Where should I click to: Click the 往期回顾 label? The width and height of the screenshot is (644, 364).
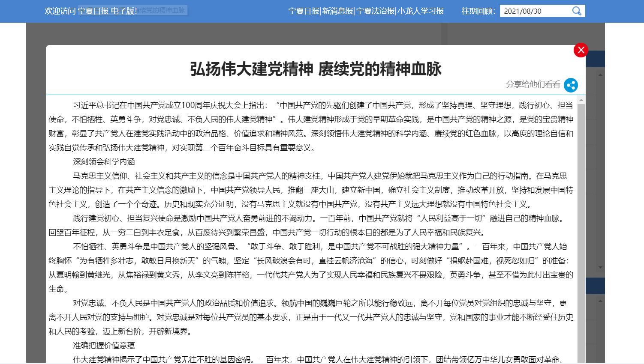coord(478,11)
